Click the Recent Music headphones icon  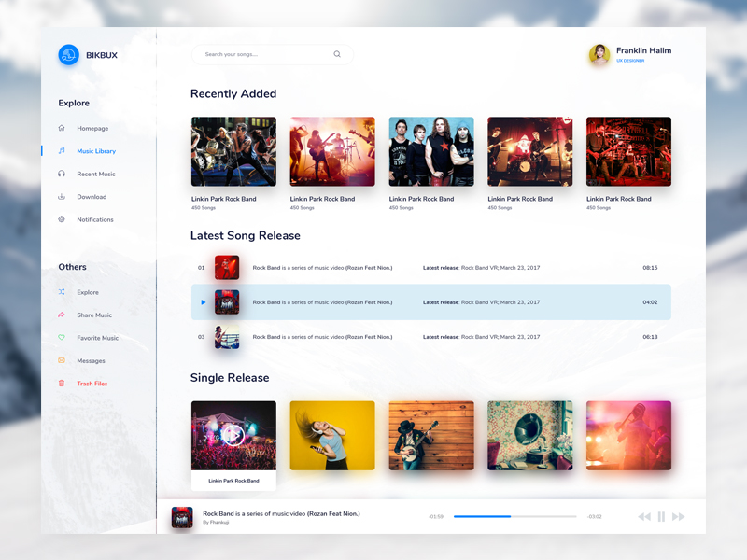tap(62, 174)
